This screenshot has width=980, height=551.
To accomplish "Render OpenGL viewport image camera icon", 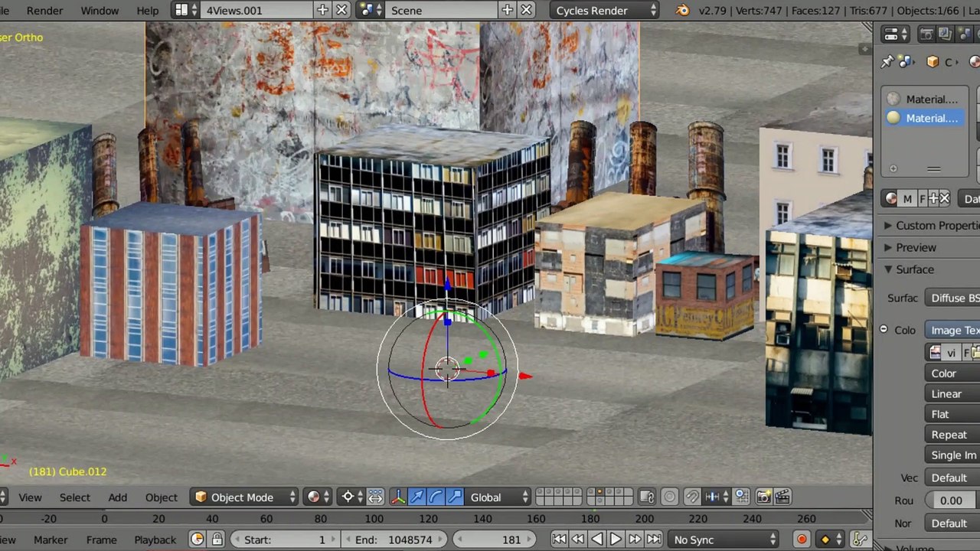I will (763, 497).
